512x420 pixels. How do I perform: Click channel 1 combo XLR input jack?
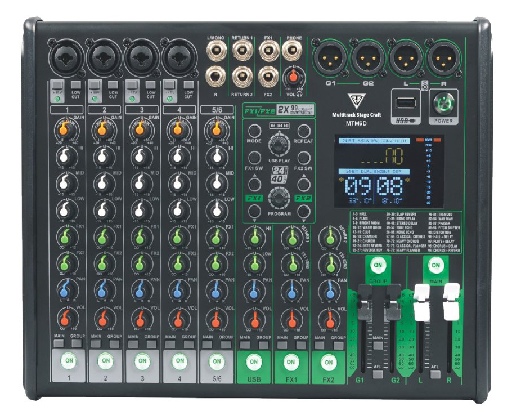coord(67,56)
